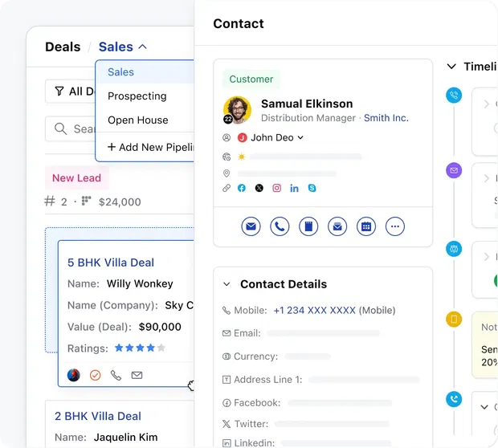Open the 5 BHK Villa Deal title
Image resolution: width=498 pixels, height=448 pixels.
click(x=111, y=263)
